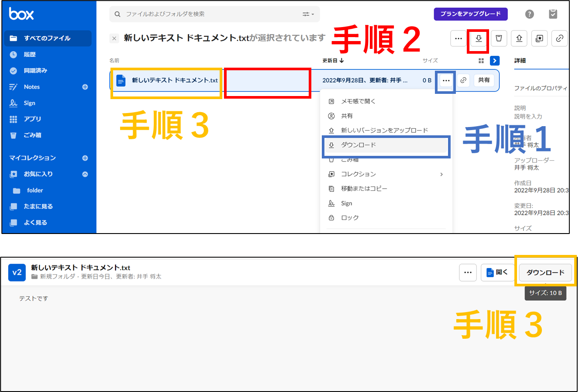This screenshot has width=586, height=392.
Task: Collapse the お気に入り section
Action: (x=86, y=174)
